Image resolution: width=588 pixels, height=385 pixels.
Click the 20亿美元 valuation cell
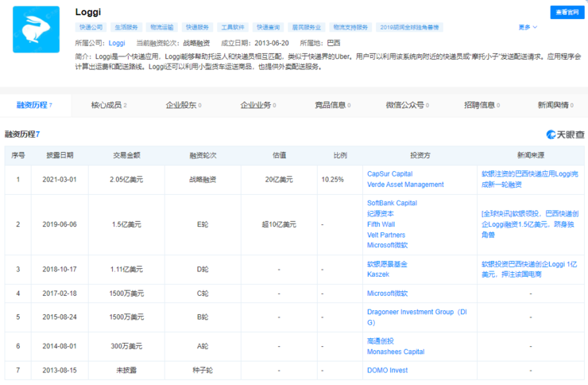[x=279, y=180]
